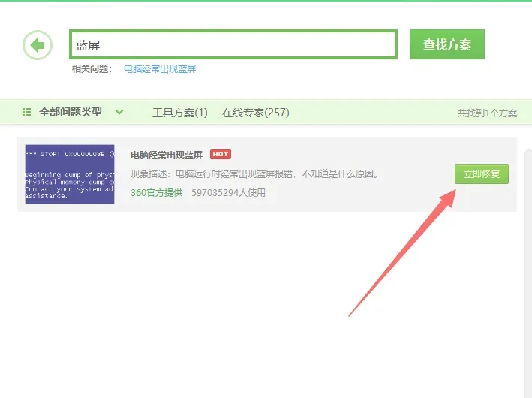532x398 pixels.
Task: Open the blue screen error thumbnail
Action: click(x=70, y=174)
